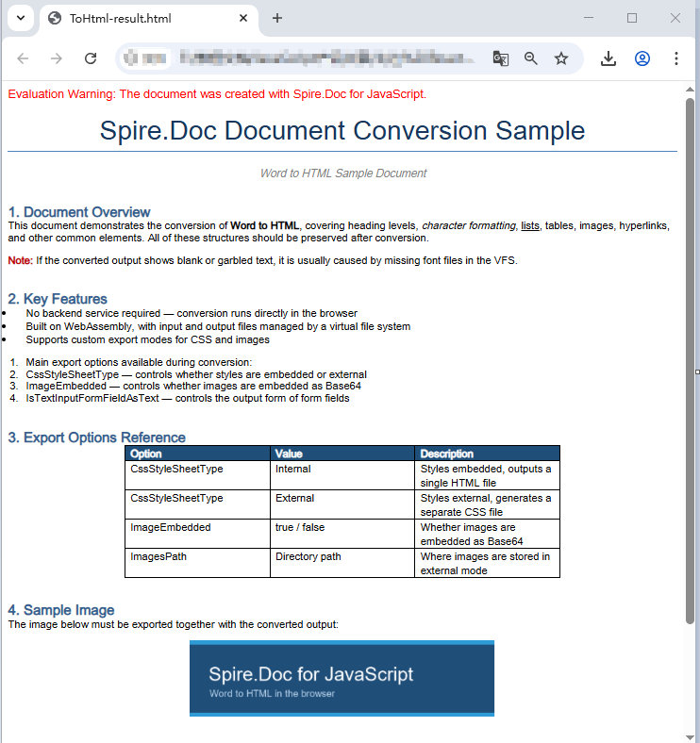The width and height of the screenshot is (700, 743).
Task: Open the tab search dropdown arrow
Action: tap(21, 18)
